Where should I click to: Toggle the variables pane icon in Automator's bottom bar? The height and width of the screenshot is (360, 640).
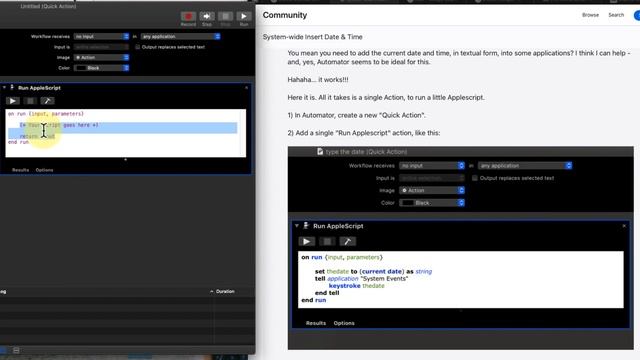point(16,350)
